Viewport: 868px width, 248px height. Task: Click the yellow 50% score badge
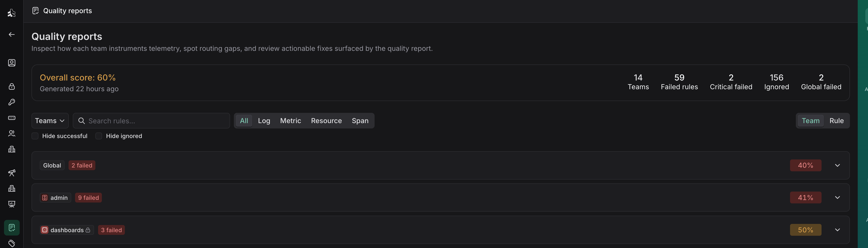[805, 230]
